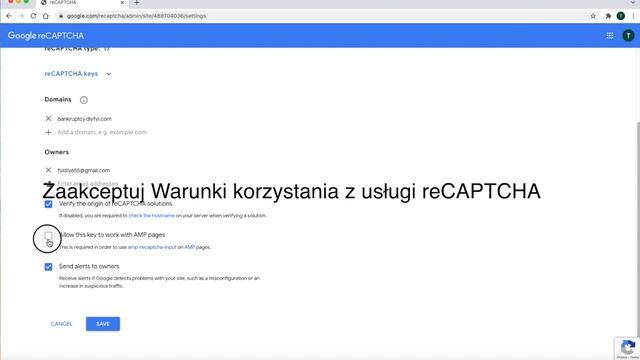Open the amp-recaptcha-input link
The height and width of the screenshot is (360, 640).
pyautogui.click(x=152, y=247)
